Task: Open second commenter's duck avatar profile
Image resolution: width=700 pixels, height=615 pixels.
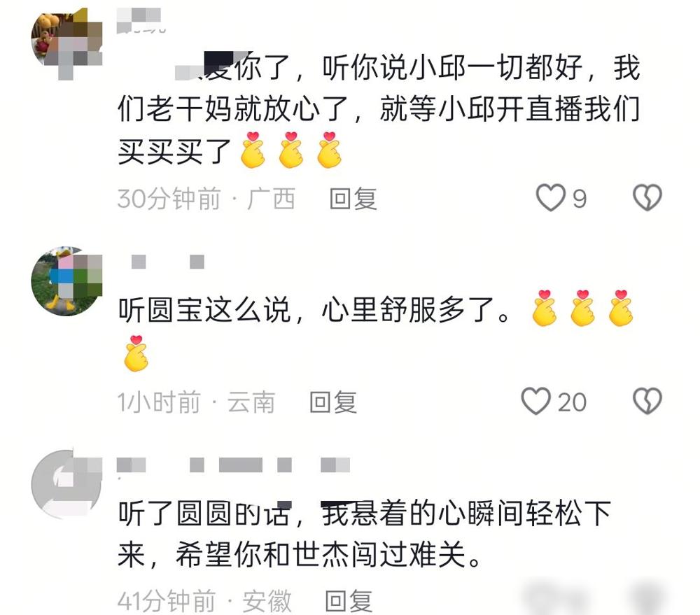Action: pyautogui.click(x=66, y=281)
